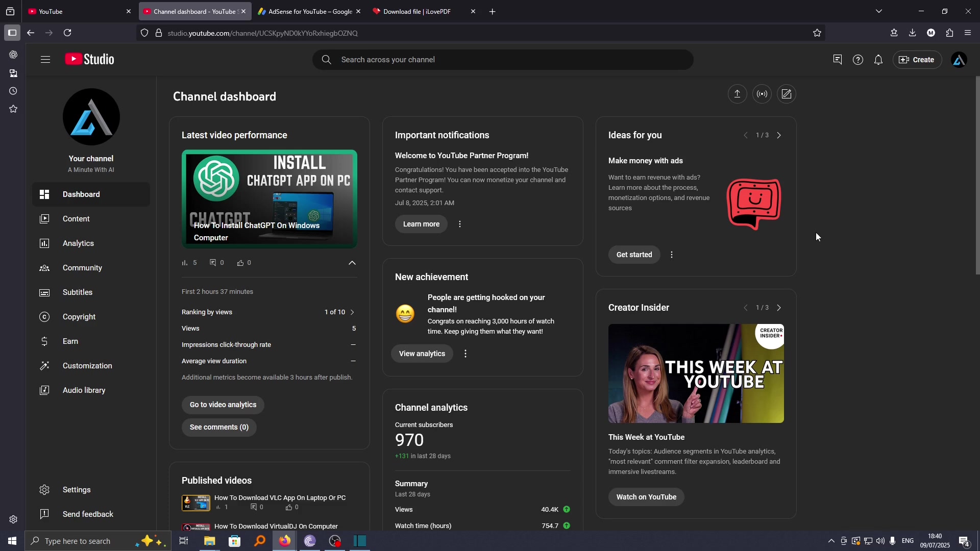Image resolution: width=980 pixels, height=551 pixels.
Task: Click the create post pencil icon
Action: [787, 94]
